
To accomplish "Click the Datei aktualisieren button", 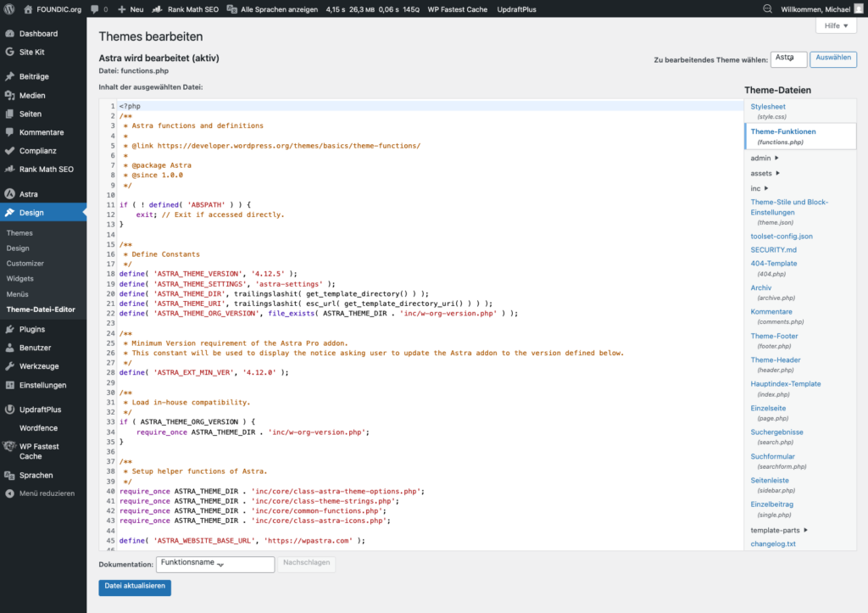I will (134, 587).
